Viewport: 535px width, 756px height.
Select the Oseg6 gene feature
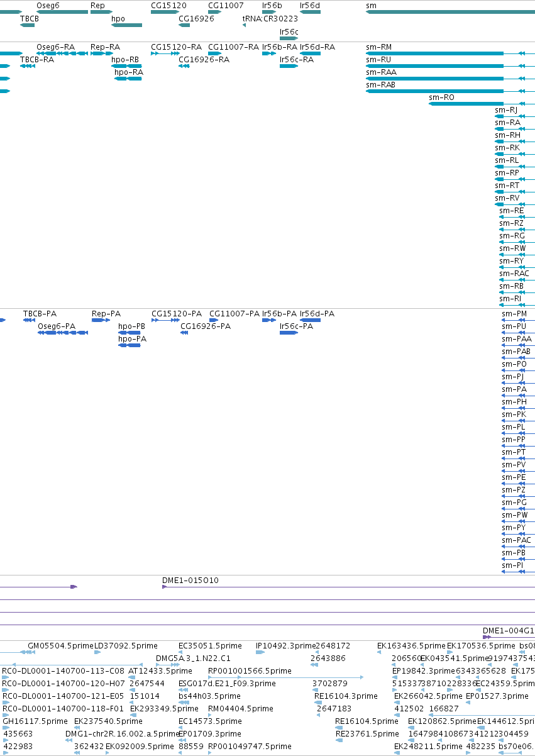(62, 13)
